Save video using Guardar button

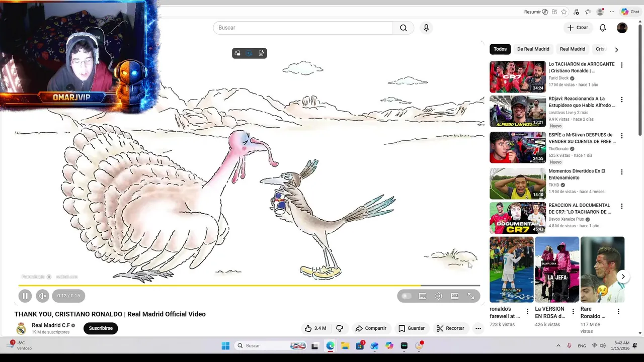412,328
